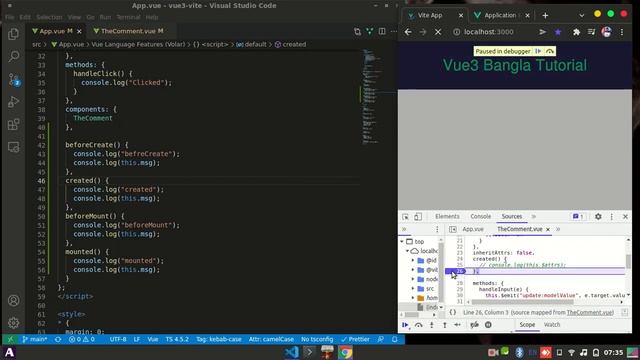Click the issues counter badge in DevTools

[578, 217]
